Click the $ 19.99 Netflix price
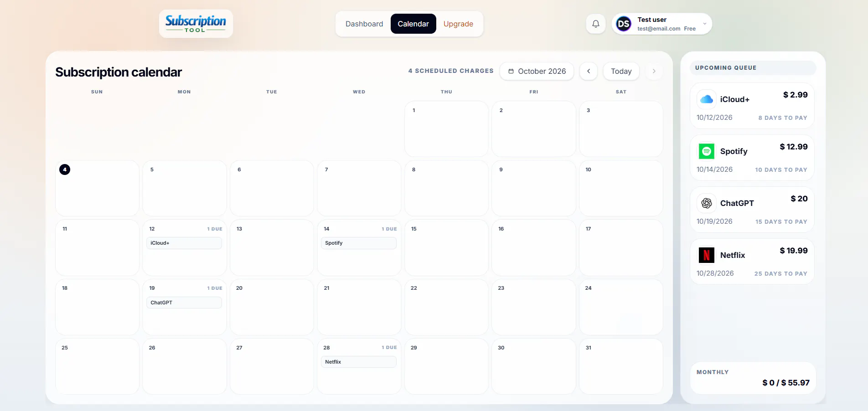The width and height of the screenshot is (868, 411). pyautogui.click(x=793, y=251)
